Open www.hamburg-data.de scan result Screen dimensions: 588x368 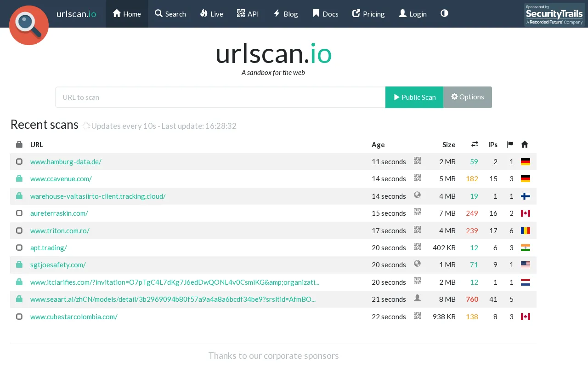click(66, 161)
